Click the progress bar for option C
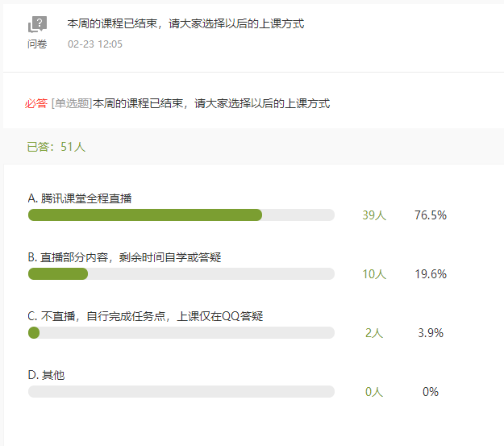The width and height of the screenshot is (504, 446). [x=181, y=333]
